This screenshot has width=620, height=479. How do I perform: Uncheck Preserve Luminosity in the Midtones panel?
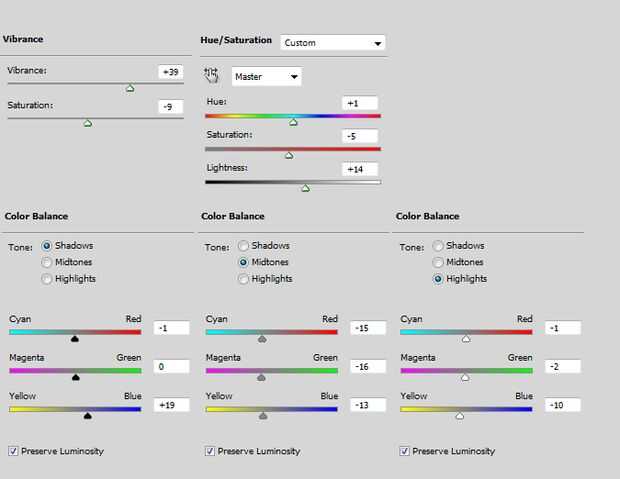[x=210, y=451]
